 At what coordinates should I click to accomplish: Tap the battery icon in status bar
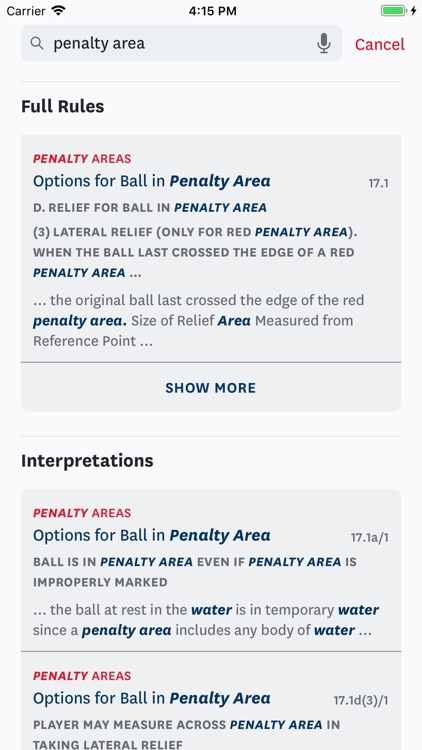point(395,11)
